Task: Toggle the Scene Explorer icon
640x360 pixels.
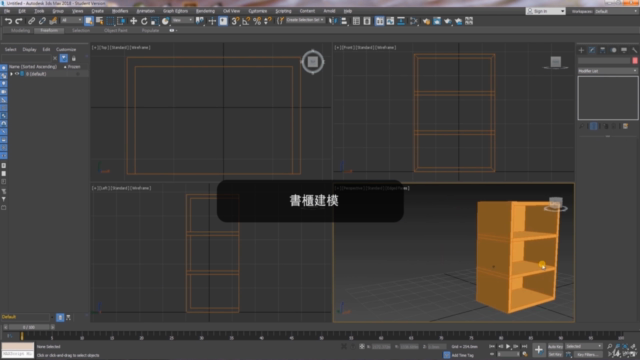Action: (356, 21)
